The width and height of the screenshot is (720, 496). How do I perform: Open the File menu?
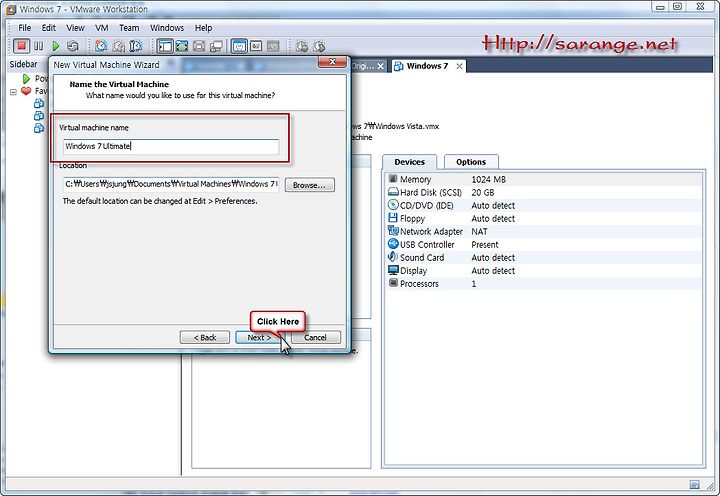click(x=24, y=28)
